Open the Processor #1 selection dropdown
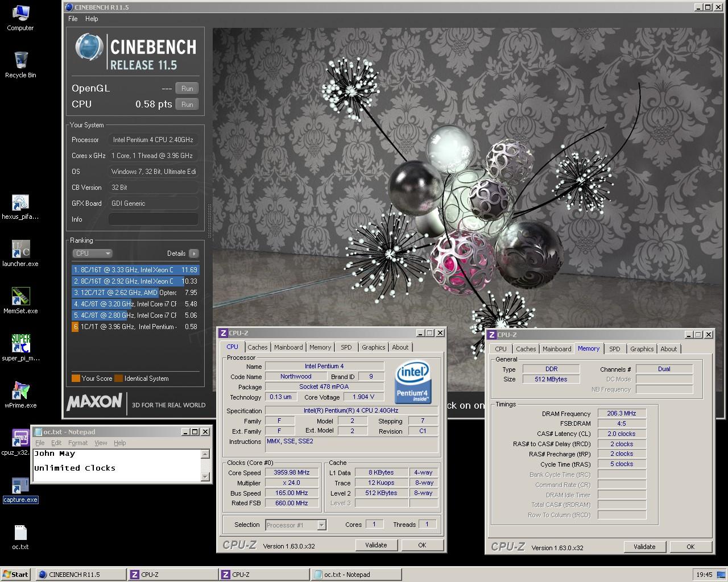This screenshot has width=728, height=582. pyautogui.click(x=296, y=525)
